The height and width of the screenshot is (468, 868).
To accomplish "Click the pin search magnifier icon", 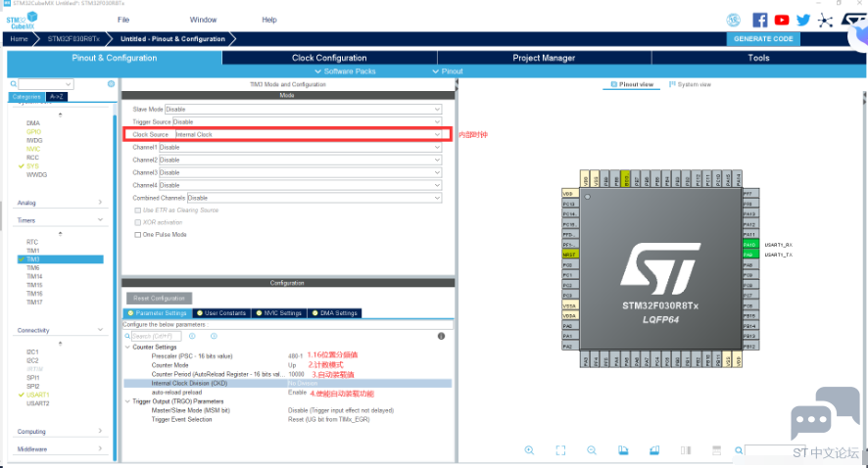I will pyautogui.click(x=739, y=450).
